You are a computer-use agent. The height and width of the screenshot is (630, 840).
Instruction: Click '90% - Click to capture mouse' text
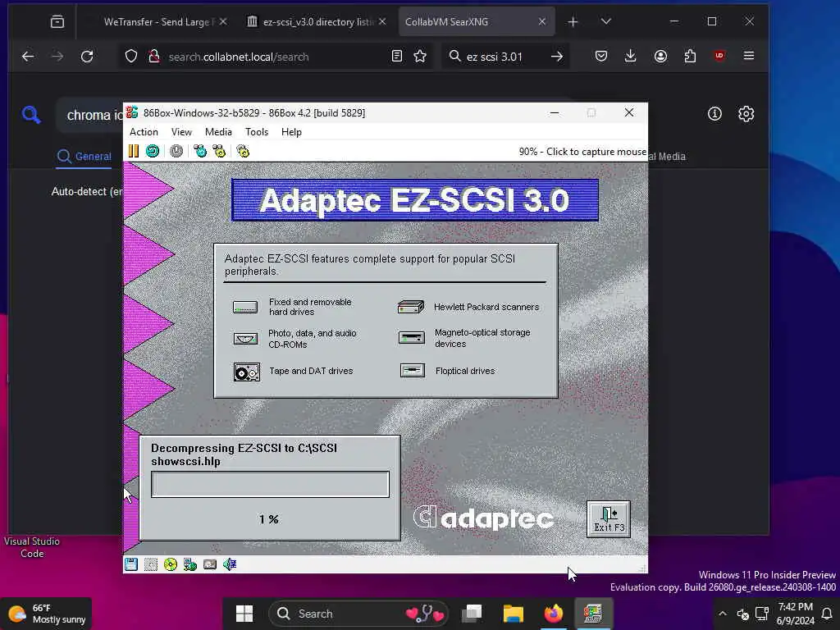[x=582, y=152]
